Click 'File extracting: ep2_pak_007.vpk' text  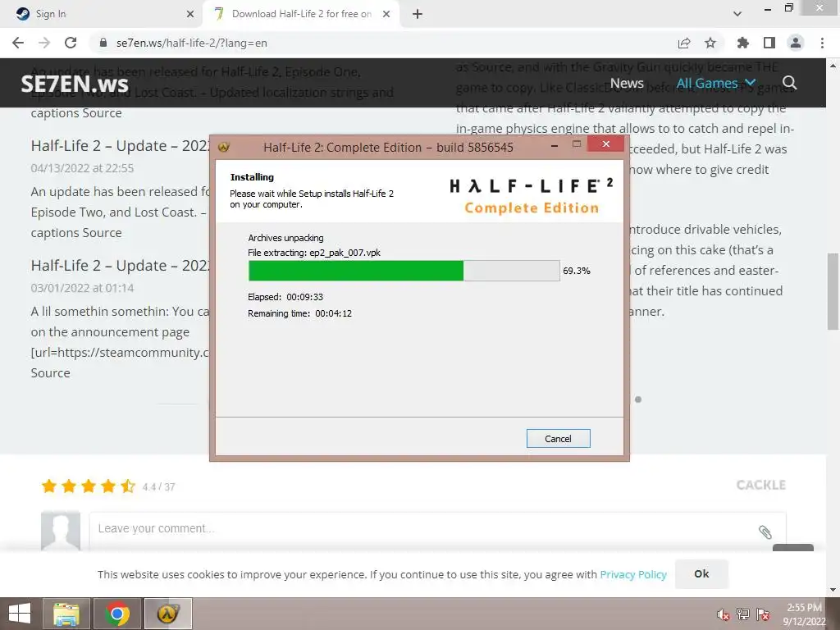(314, 253)
